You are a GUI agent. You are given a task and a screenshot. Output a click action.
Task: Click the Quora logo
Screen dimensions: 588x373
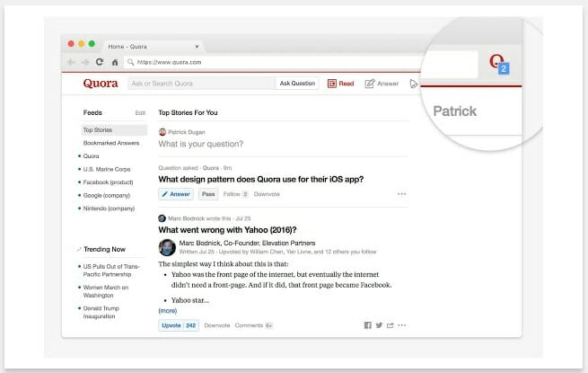tap(101, 84)
